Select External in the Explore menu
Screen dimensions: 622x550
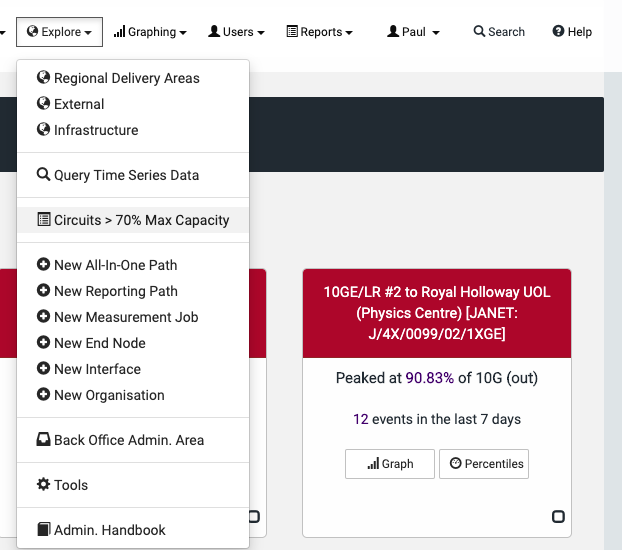pos(133,104)
